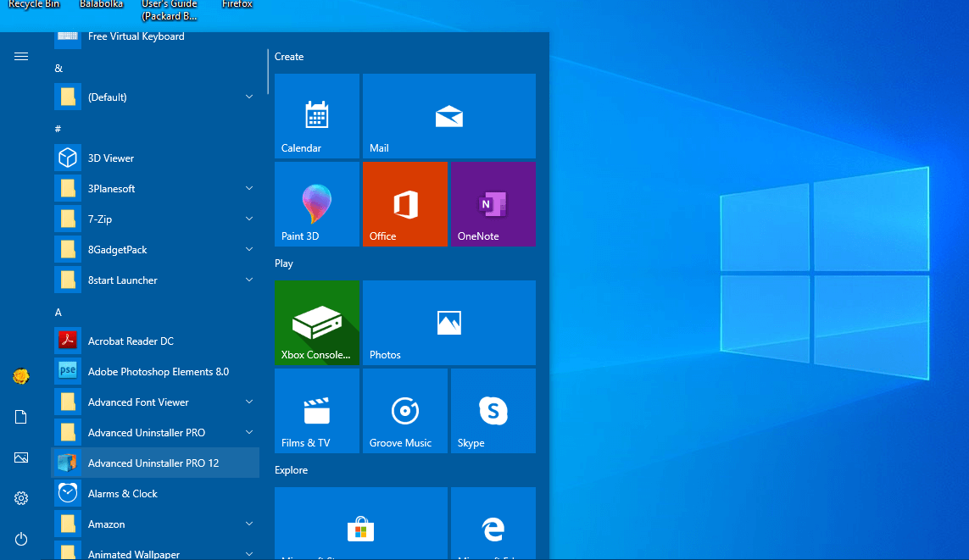Click the Create tile group title
Screen dimensions: 969x560
pyautogui.click(x=289, y=57)
